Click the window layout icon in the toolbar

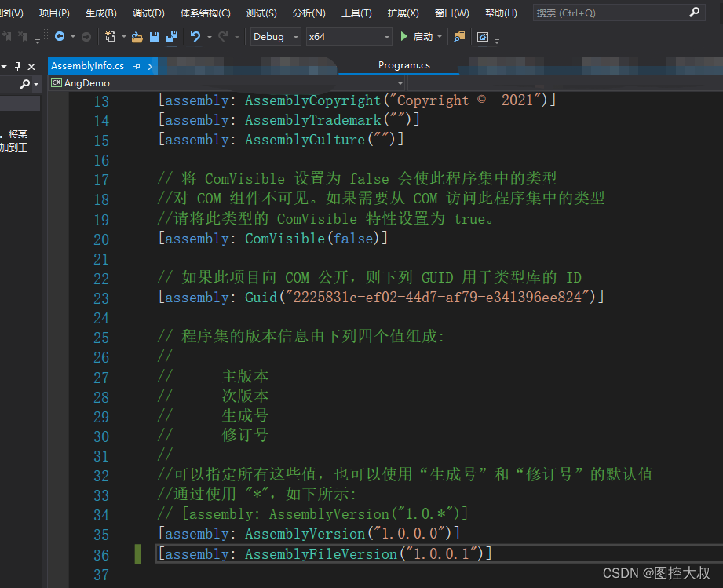pyautogui.click(x=483, y=37)
